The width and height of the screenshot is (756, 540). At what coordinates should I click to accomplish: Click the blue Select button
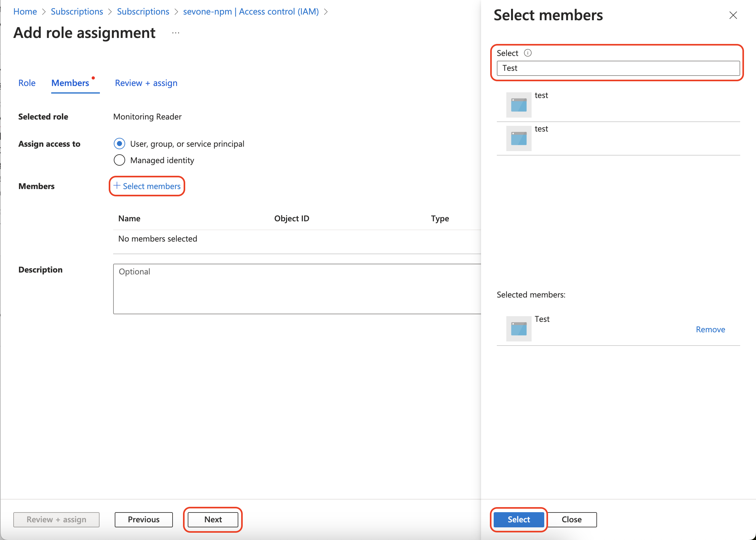[x=519, y=519]
